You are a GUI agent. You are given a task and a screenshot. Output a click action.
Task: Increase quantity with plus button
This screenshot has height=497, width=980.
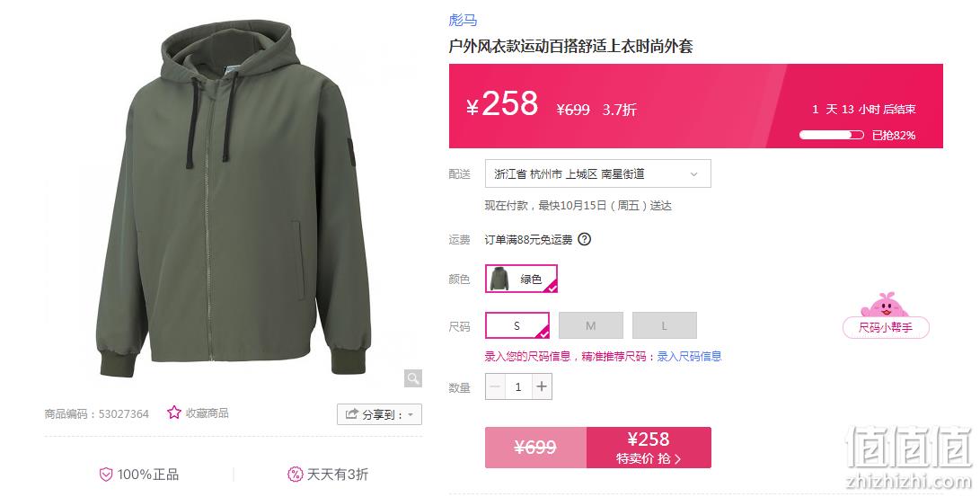point(542,387)
